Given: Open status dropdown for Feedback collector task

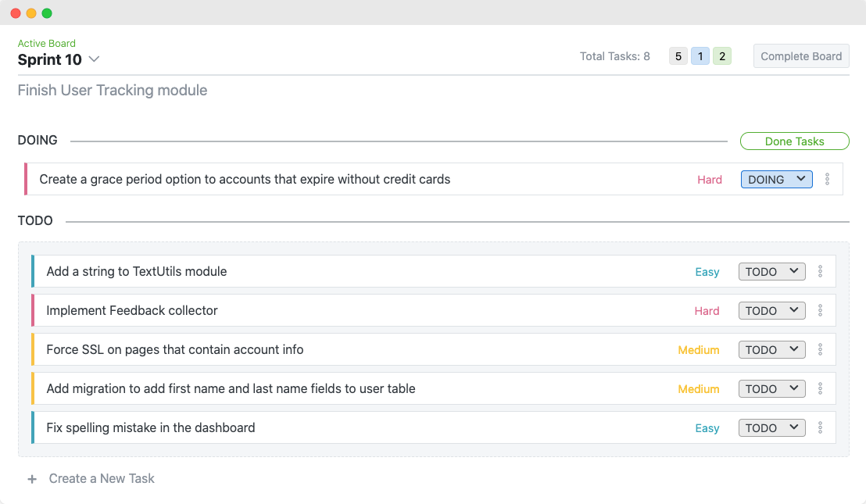Looking at the screenshot, I should coord(771,311).
